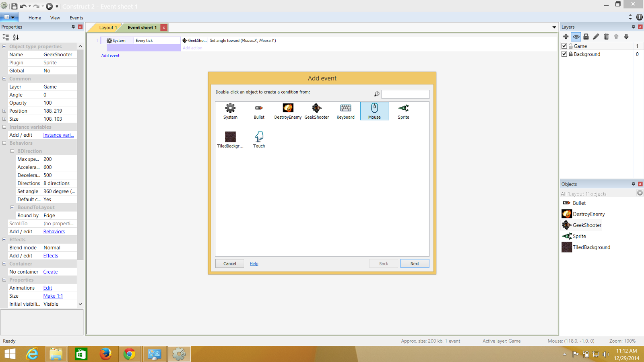The height and width of the screenshot is (362, 644).
Task: Run the project with the play button
Action: 50,6
